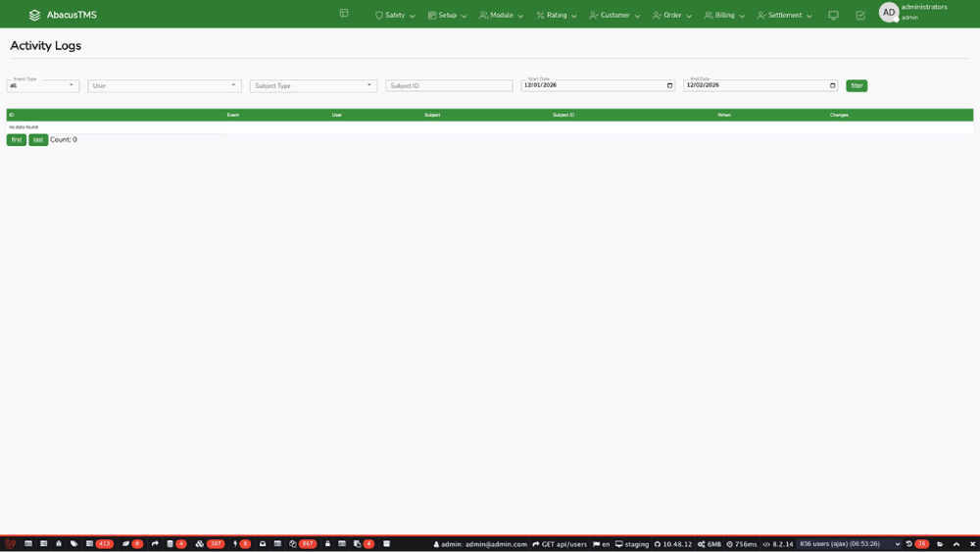Expand the Event Type dropdown
Image resolution: width=980 pixels, height=552 pixels.
43,85
